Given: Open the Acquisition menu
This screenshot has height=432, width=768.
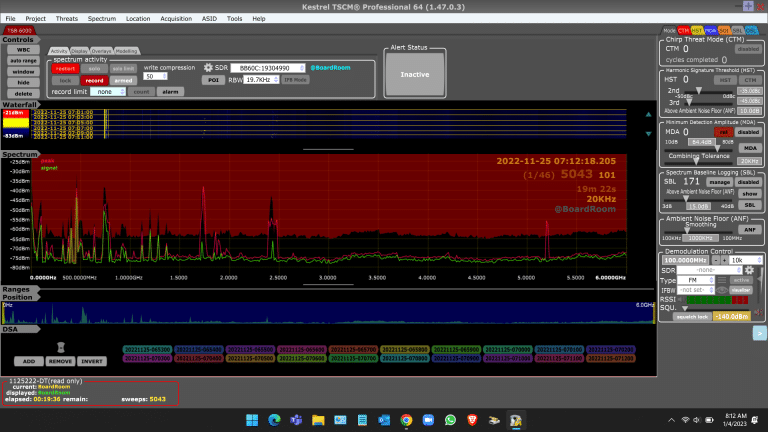Looking at the screenshot, I should pyautogui.click(x=176, y=19).
